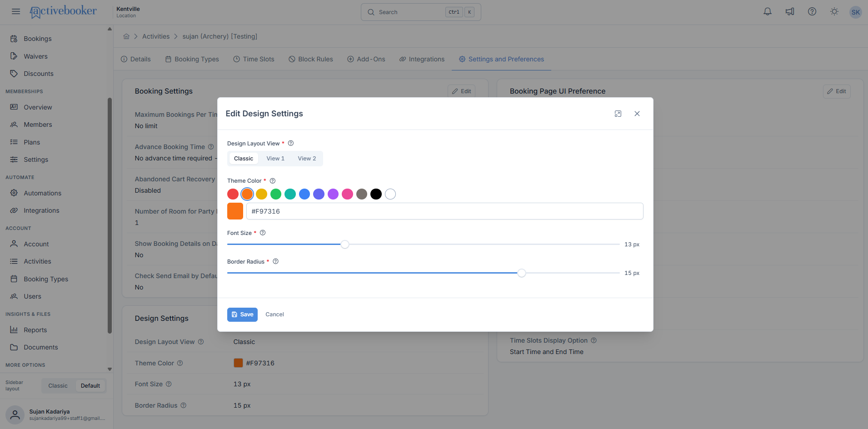Select View 1 layout option
Viewport: 868px width, 429px height.
click(275, 159)
